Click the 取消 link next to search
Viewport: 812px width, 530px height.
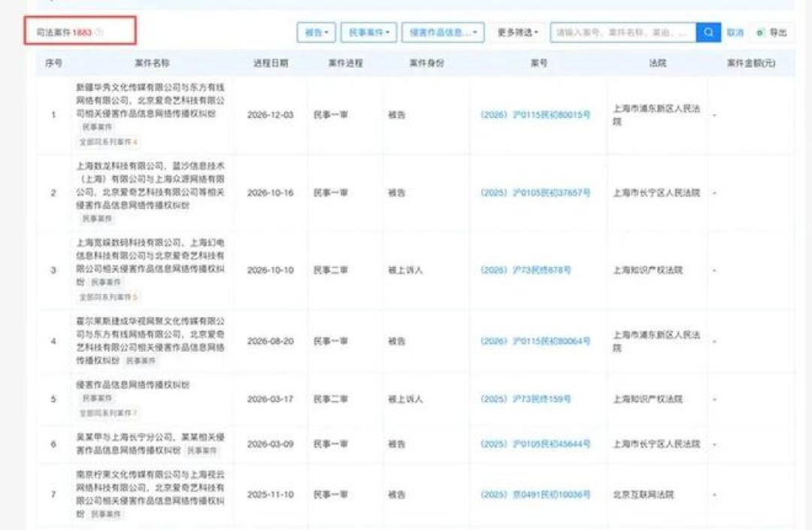click(x=735, y=32)
